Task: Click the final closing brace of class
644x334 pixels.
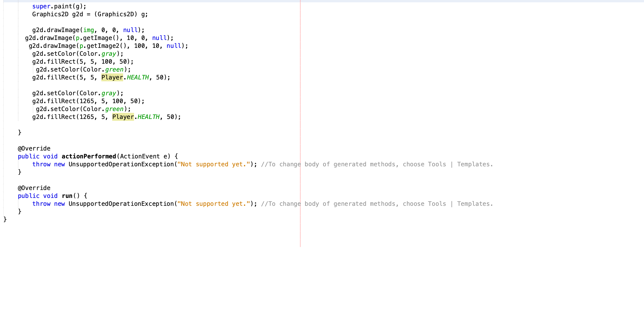Action: (5, 219)
